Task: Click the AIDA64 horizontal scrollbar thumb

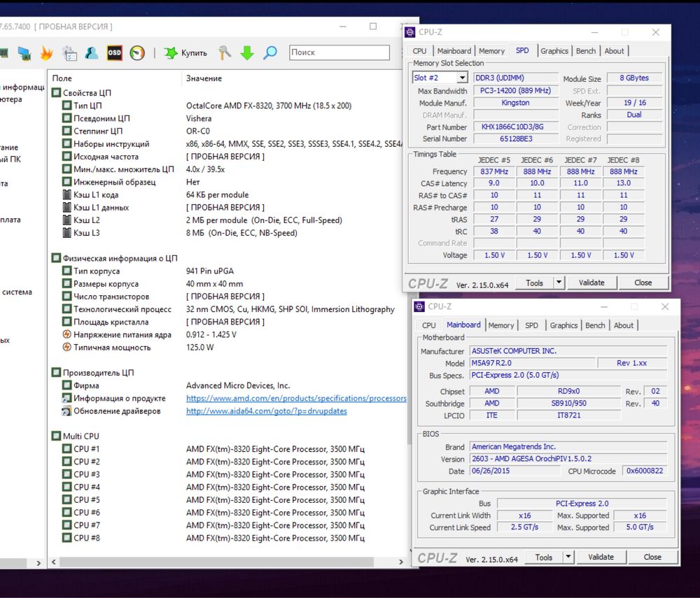Action: tap(216, 562)
